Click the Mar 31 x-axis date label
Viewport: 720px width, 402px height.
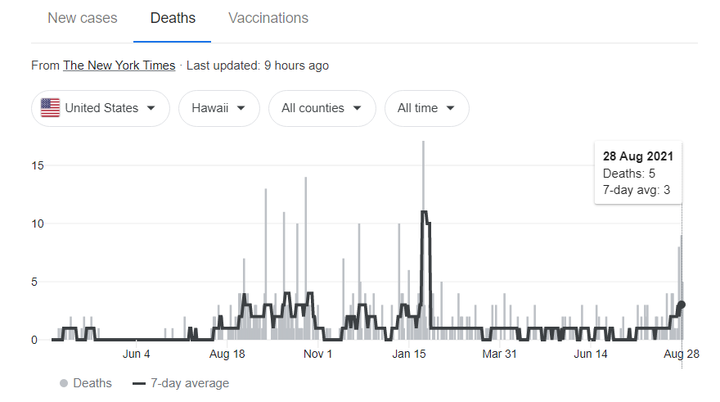pos(499,354)
